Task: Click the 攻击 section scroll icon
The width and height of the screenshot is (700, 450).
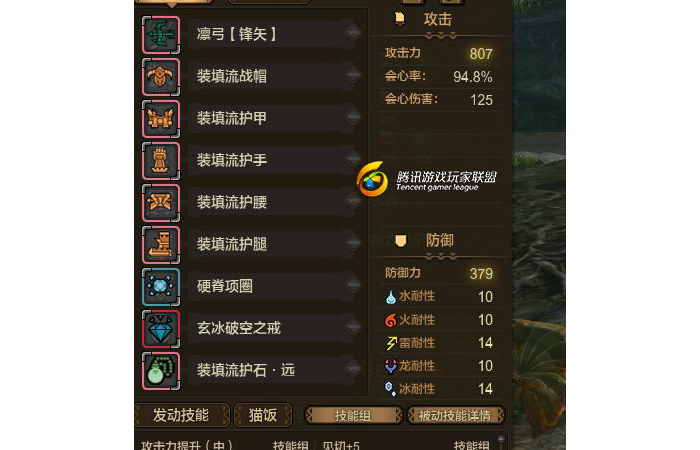Action: point(400,19)
